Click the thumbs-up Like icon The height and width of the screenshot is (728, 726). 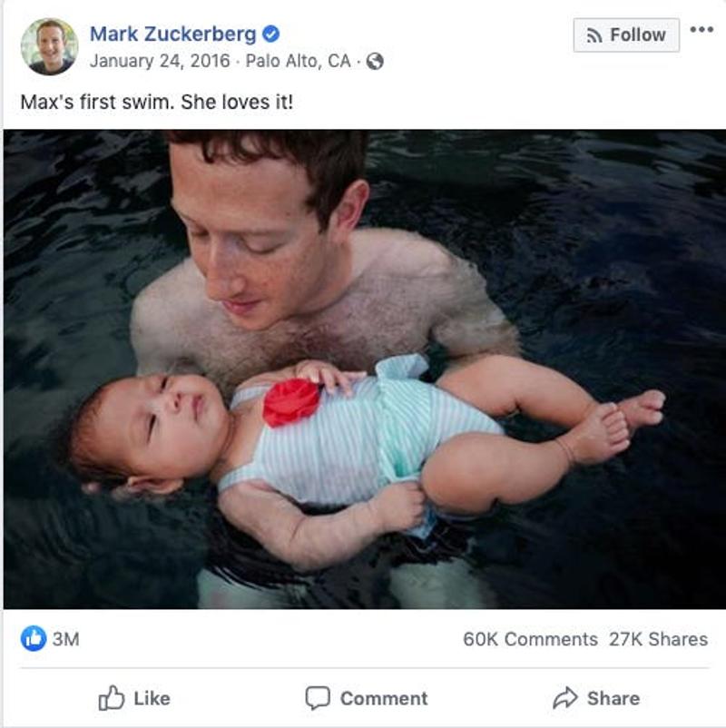click(111, 698)
